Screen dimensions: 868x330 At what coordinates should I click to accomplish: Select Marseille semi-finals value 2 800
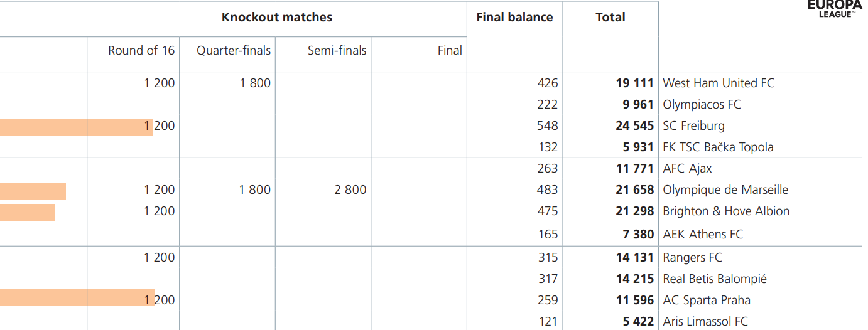click(x=350, y=189)
